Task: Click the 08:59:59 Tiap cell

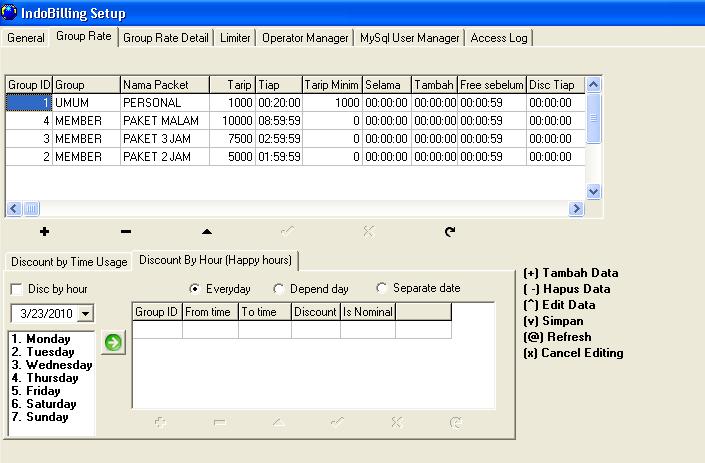Action: 279,121
